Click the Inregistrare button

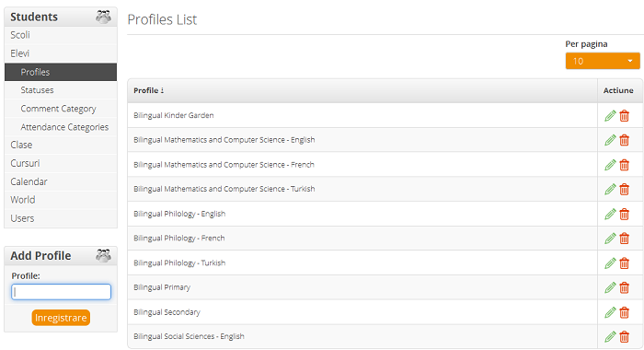tap(61, 318)
